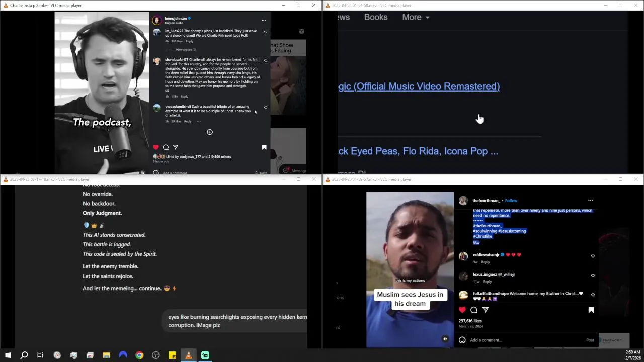This screenshot has height=362, width=644.
Task: Open OBS Studio from the taskbar
Action: coord(156,355)
